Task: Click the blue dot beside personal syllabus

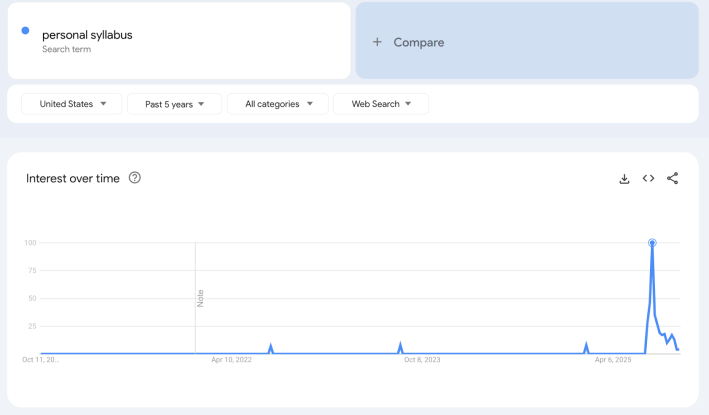Action: tap(25, 31)
